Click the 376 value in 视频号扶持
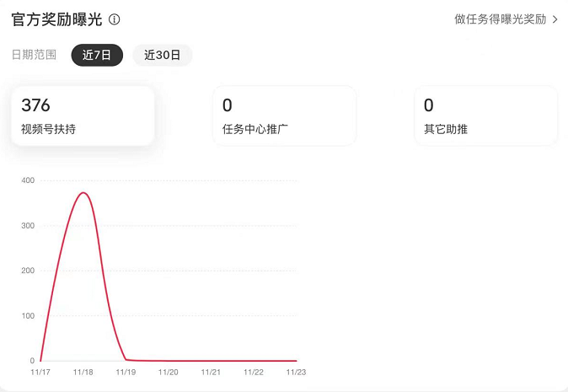The image size is (568, 392). [35, 105]
